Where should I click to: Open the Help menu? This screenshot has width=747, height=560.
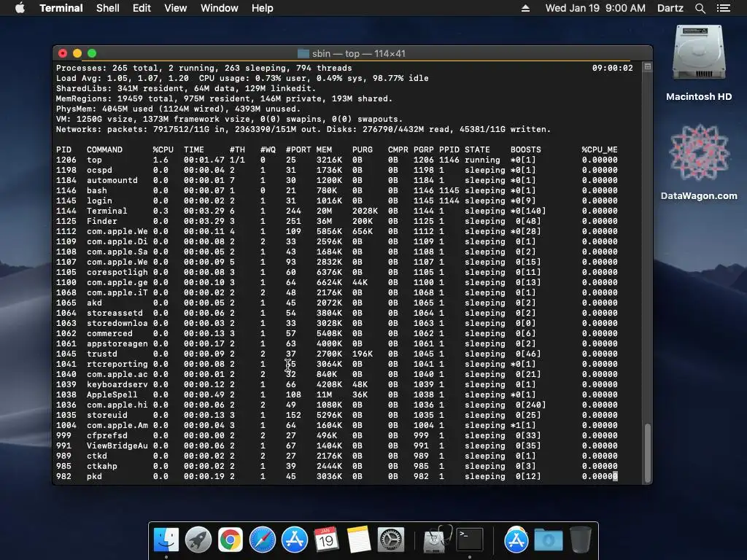pyautogui.click(x=262, y=8)
